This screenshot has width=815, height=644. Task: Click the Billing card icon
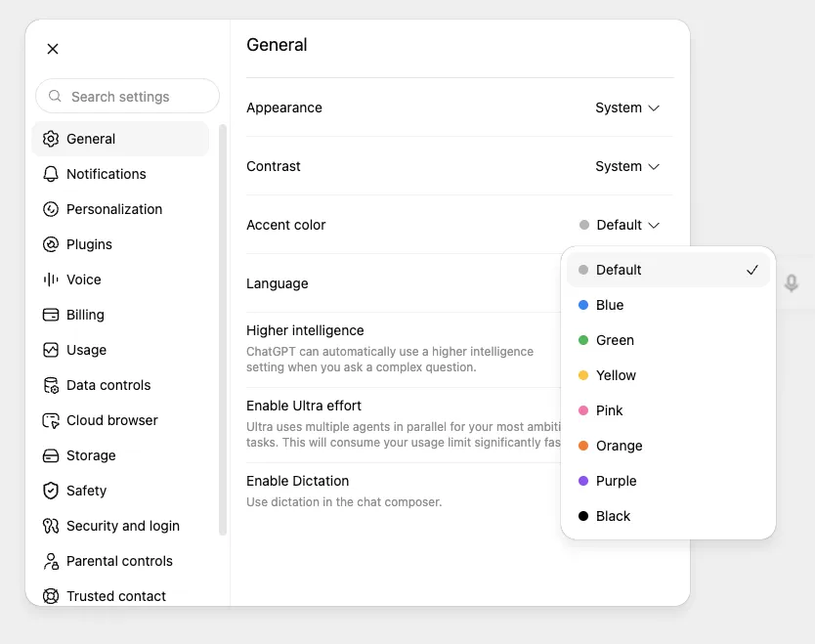click(x=51, y=315)
